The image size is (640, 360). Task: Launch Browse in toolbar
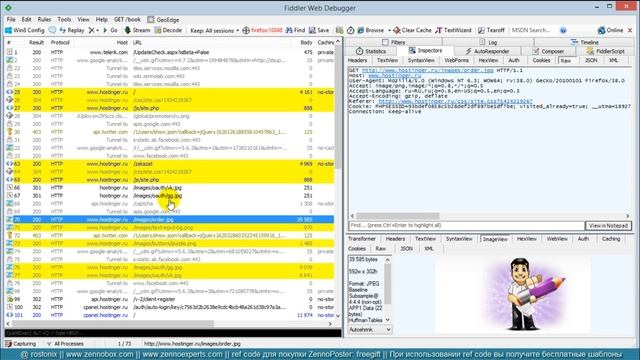point(371,30)
